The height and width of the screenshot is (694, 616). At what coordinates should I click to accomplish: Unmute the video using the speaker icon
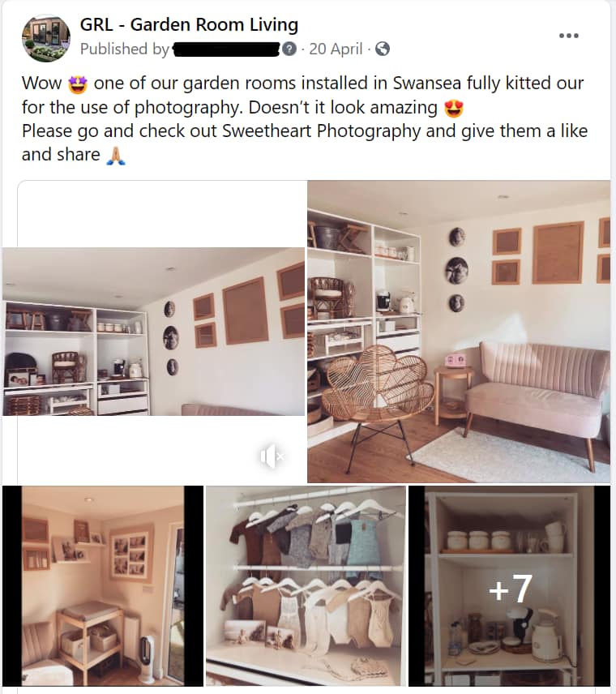click(272, 456)
